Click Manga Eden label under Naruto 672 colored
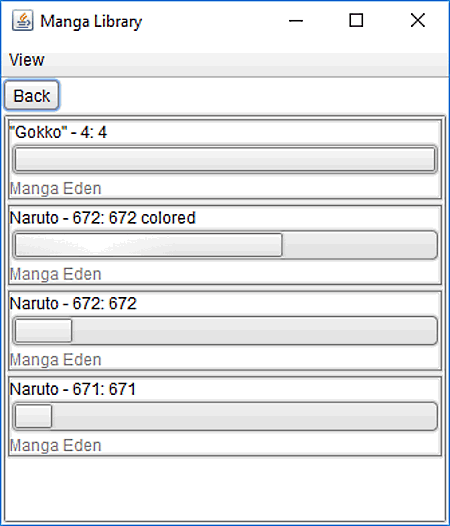 point(55,274)
